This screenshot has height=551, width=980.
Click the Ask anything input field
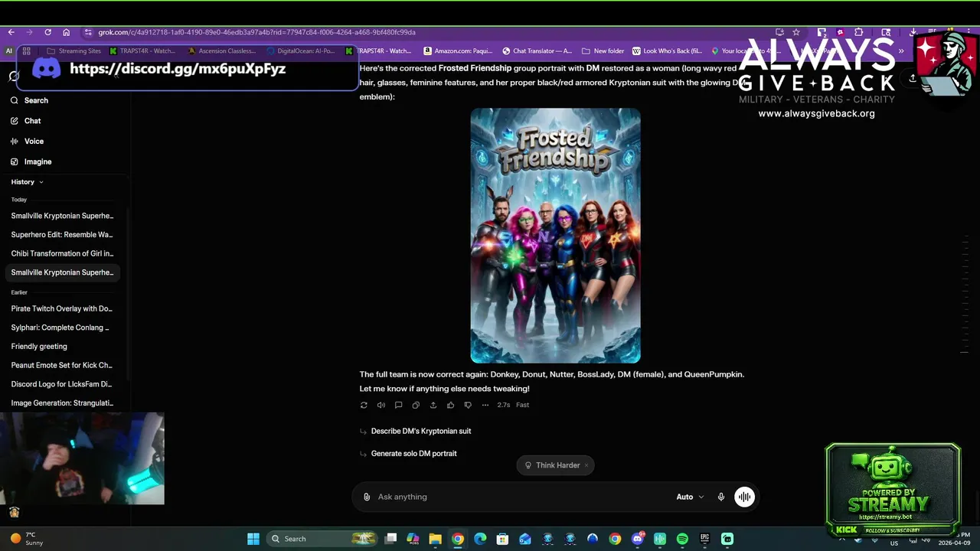(522, 497)
